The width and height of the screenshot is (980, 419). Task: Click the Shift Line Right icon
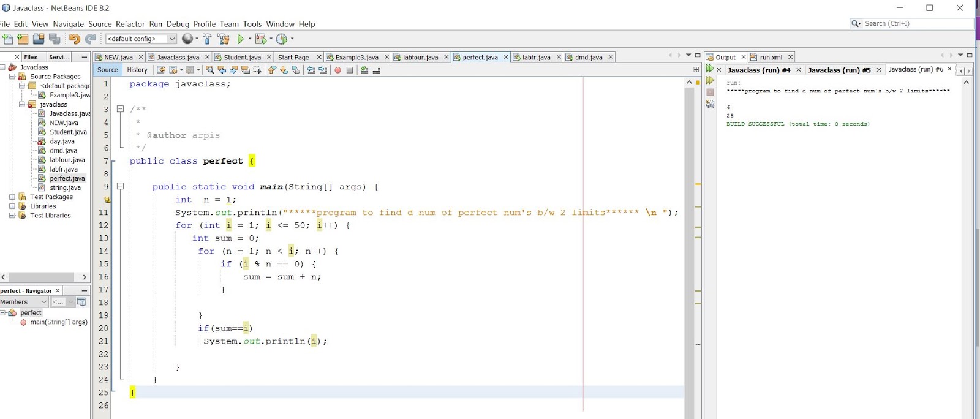(x=323, y=70)
